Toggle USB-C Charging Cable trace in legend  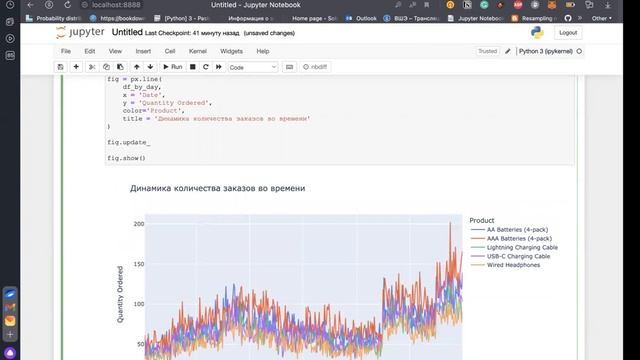(510, 256)
